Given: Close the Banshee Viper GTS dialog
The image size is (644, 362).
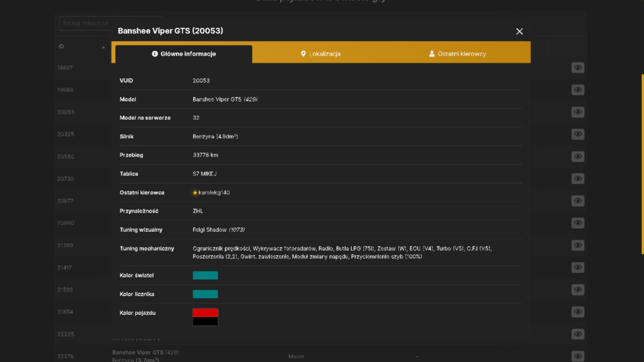Looking at the screenshot, I should click(x=519, y=31).
